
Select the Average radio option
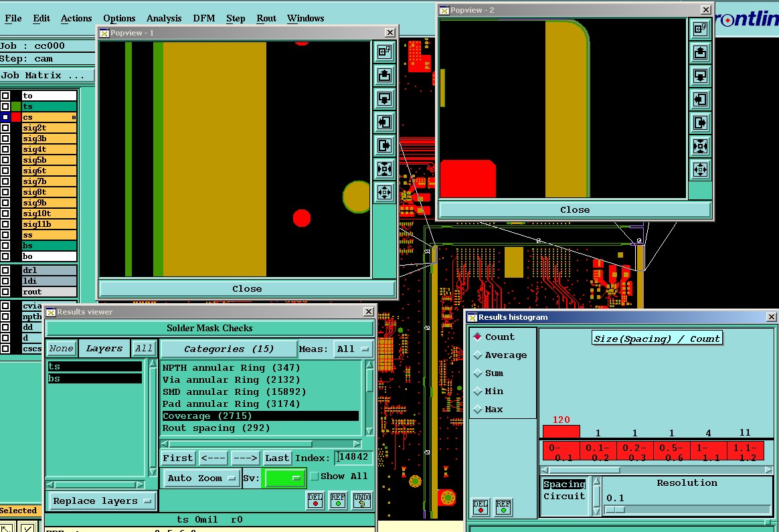point(477,355)
